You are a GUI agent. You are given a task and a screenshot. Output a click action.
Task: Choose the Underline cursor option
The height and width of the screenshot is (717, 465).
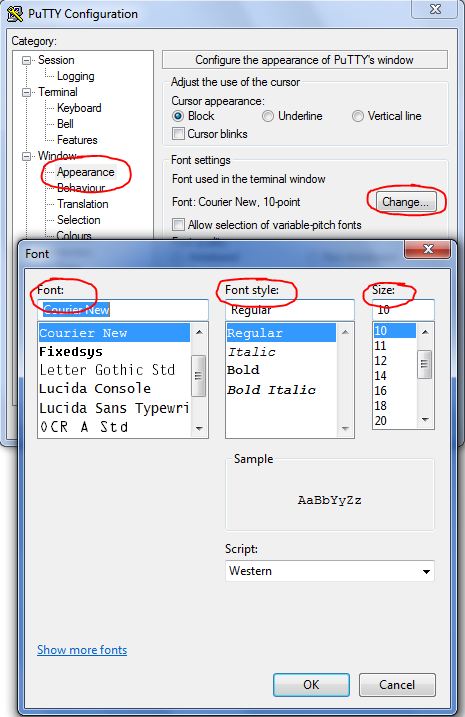tap(268, 116)
